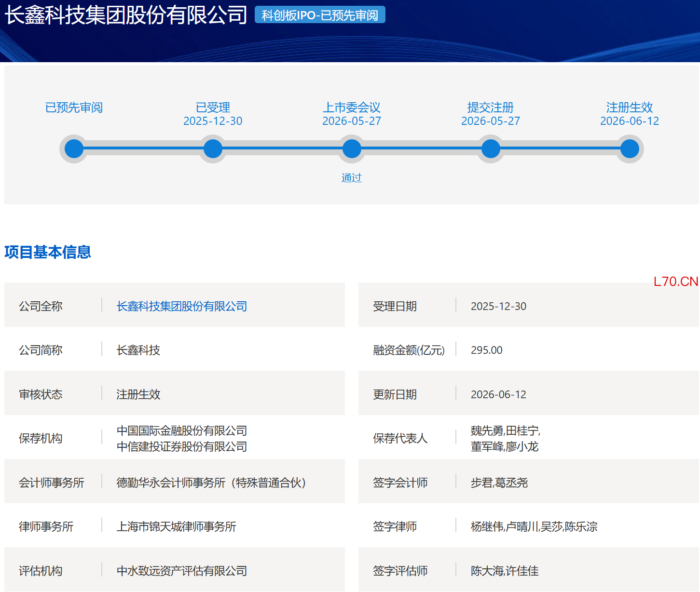Click 中水致远资产评估有限公司 appraiser value
Image resolution: width=700 pixels, height=592 pixels.
(x=182, y=571)
